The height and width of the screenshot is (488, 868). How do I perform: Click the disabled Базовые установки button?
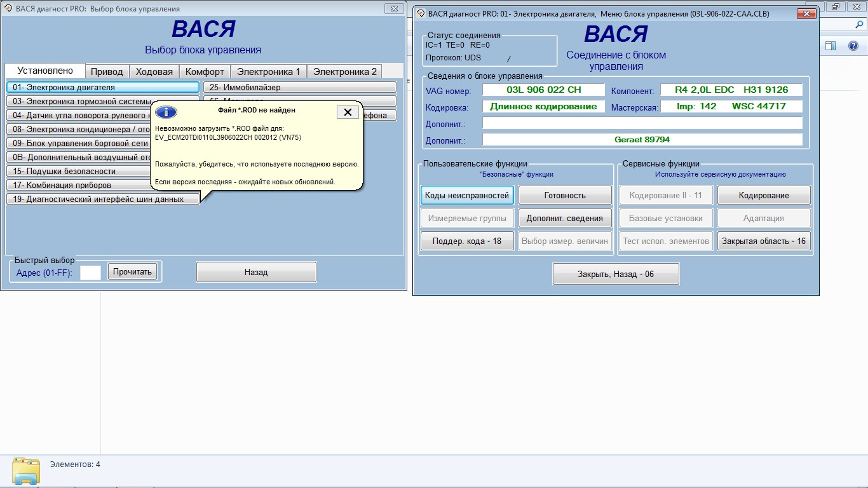[666, 218]
